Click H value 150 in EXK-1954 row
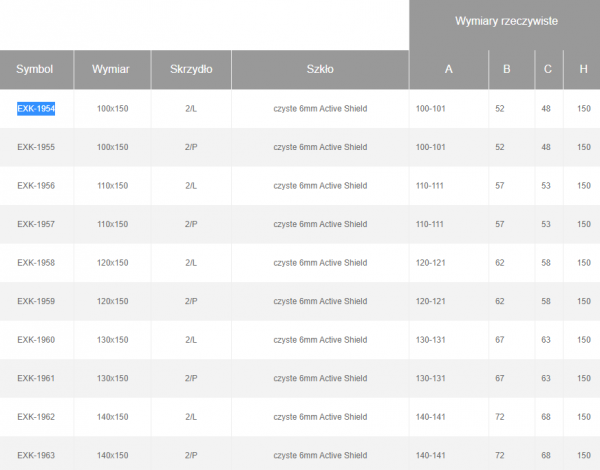 coord(584,109)
